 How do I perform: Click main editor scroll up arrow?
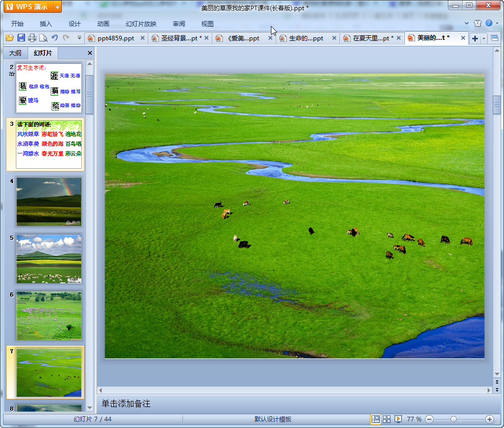coord(497,51)
